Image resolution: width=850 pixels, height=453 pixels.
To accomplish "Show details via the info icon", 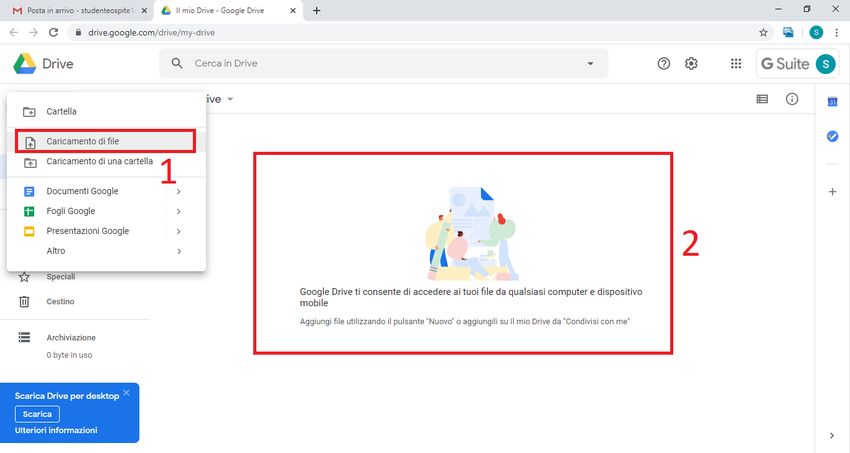I will (x=792, y=99).
